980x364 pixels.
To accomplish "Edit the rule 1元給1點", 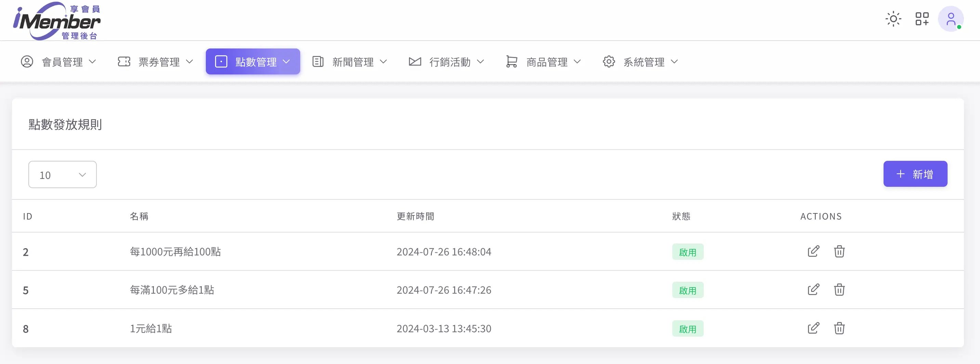I will (813, 328).
